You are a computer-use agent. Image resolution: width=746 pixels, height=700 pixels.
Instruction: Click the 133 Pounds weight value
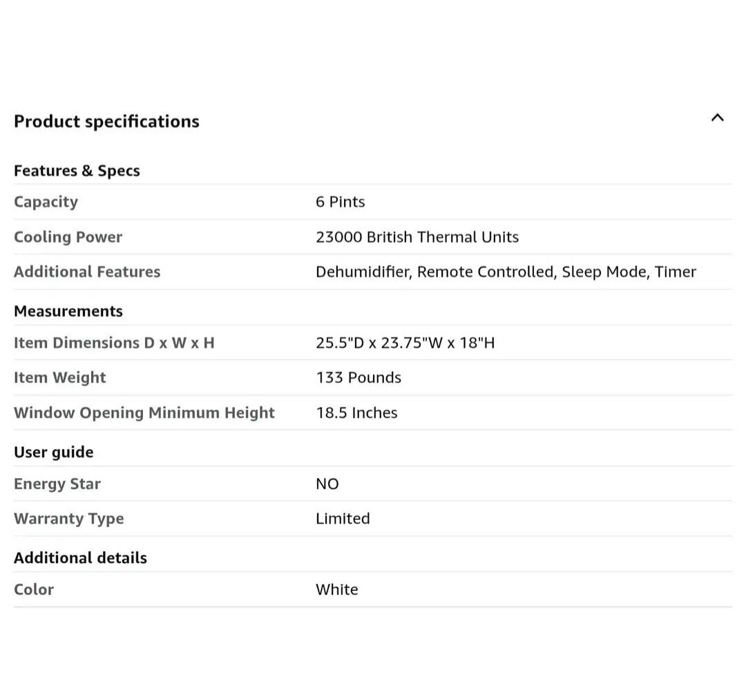point(358,377)
